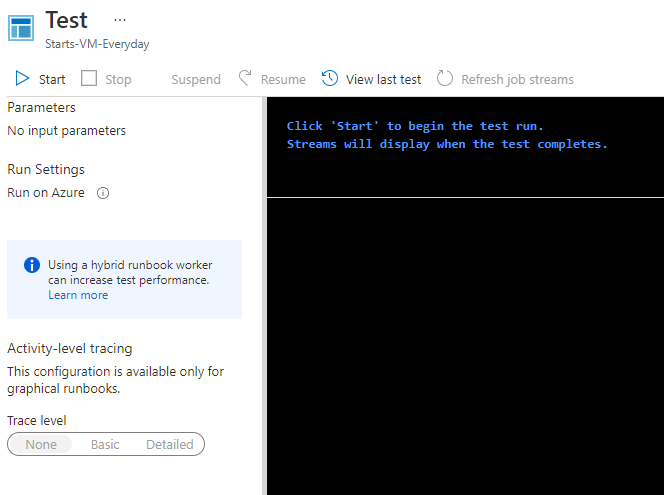Click the Start play icon
Screen dimensions: 664x495
[x=22, y=79]
